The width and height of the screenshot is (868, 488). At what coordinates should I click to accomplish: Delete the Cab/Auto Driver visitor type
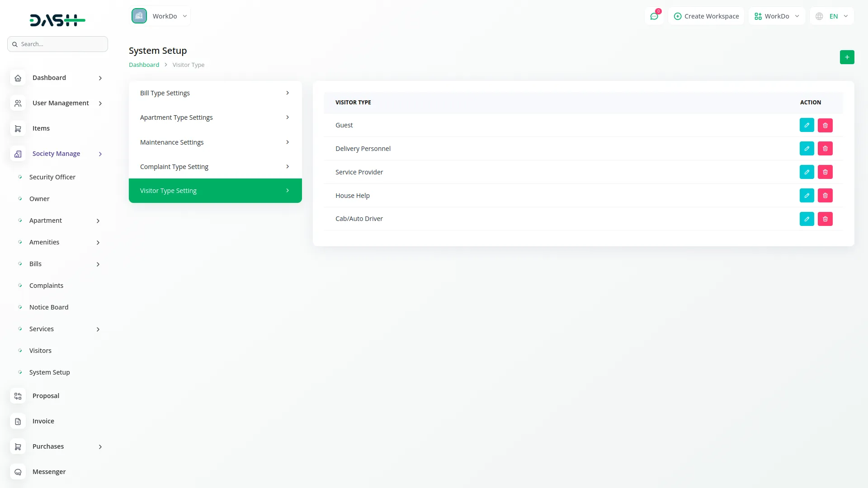pos(825,219)
